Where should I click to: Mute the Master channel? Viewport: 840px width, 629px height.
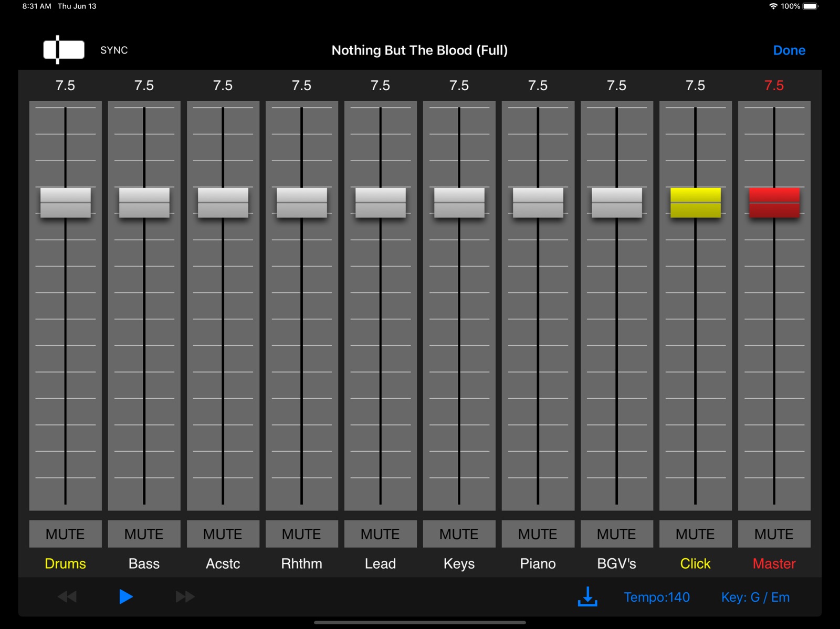774,534
